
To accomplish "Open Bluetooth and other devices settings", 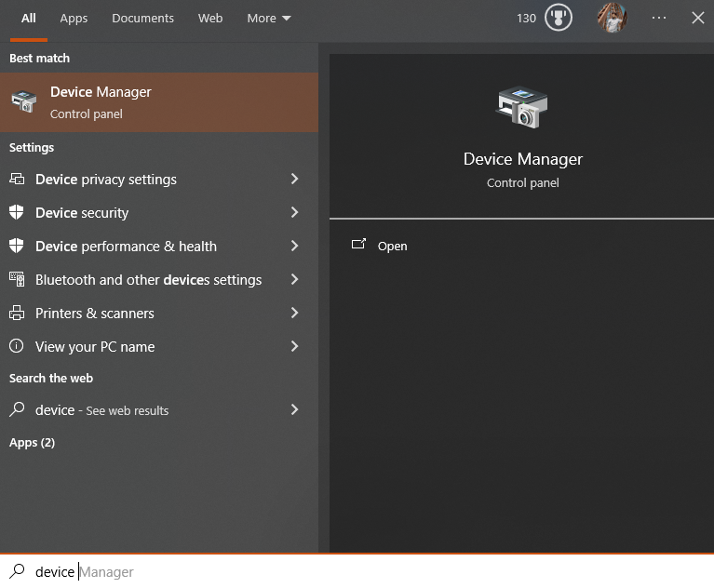I will pos(159,279).
